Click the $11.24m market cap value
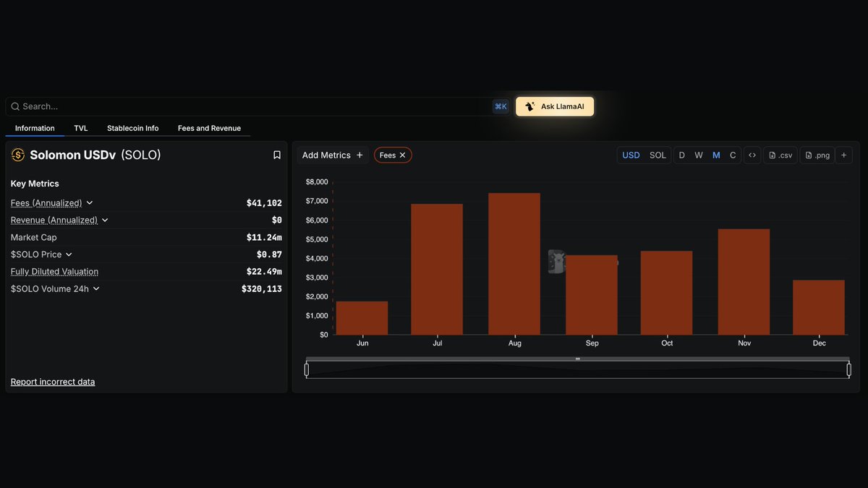This screenshot has width=868, height=488. 264,237
